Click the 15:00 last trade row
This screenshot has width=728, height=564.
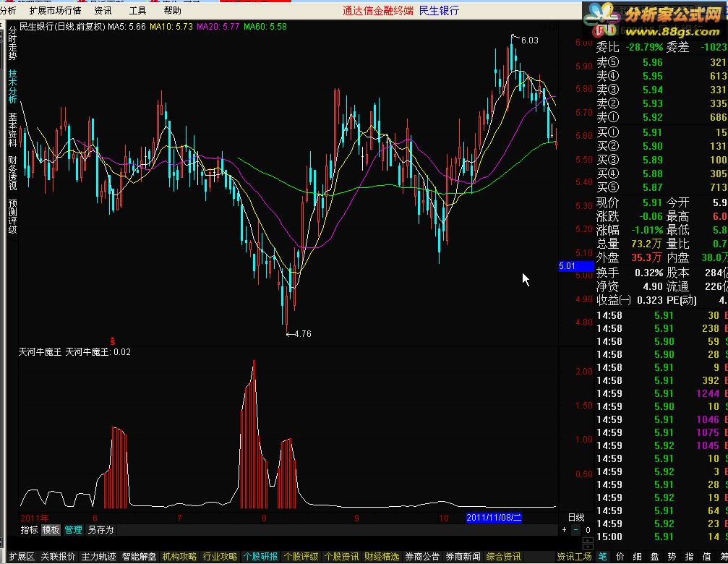point(661,537)
